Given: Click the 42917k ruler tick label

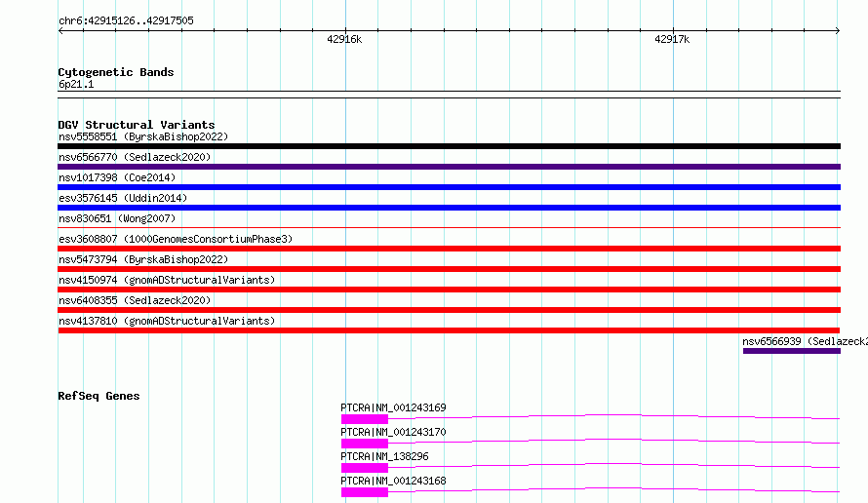Looking at the screenshot, I should (x=672, y=39).
